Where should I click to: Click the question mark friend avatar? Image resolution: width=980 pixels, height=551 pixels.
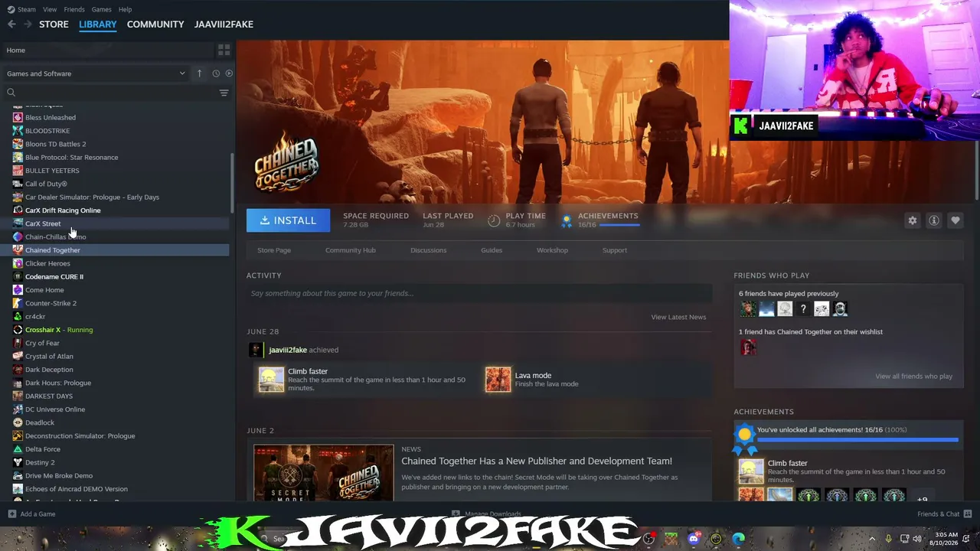point(803,309)
